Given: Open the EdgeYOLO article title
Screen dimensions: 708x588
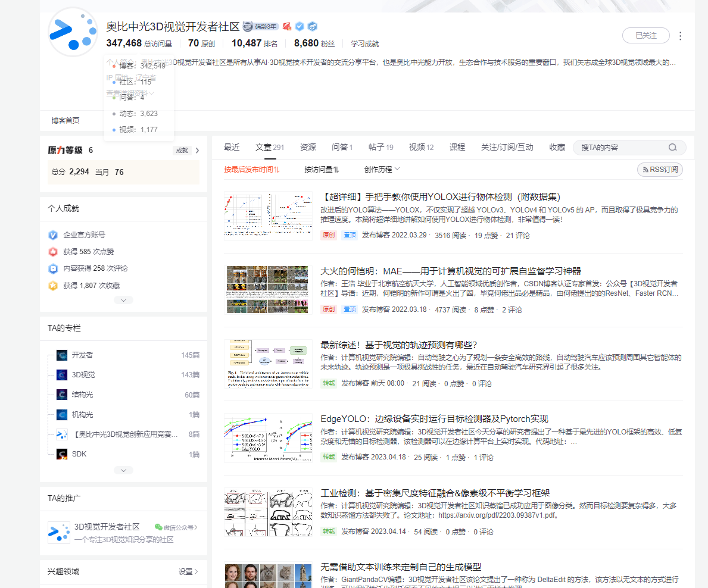Looking at the screenshot, I should click(x=434, y=419).
